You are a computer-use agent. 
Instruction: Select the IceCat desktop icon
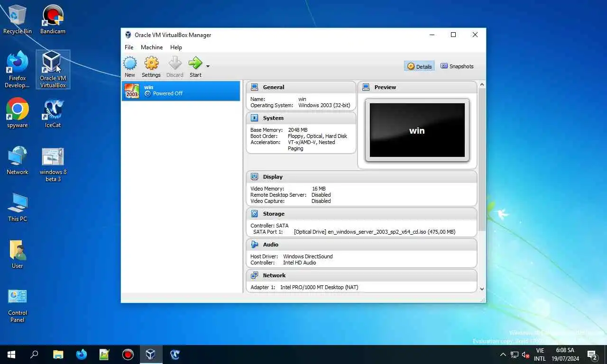(x=53, y=113)
